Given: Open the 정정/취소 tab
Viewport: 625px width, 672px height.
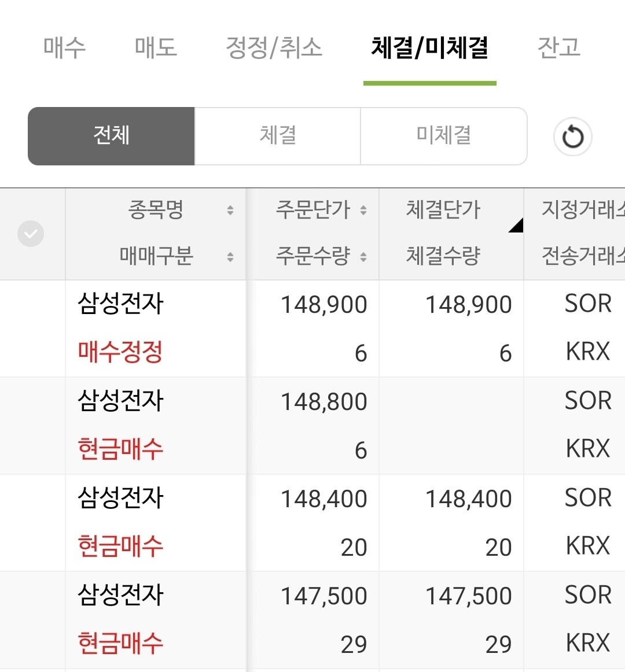Looking at the screenshot, I should 274,47.
